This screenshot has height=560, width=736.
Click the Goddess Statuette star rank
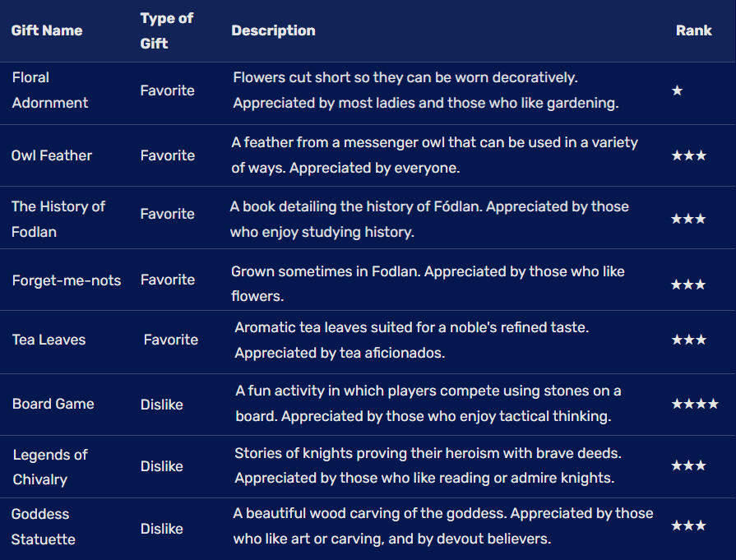coord(688,525)
